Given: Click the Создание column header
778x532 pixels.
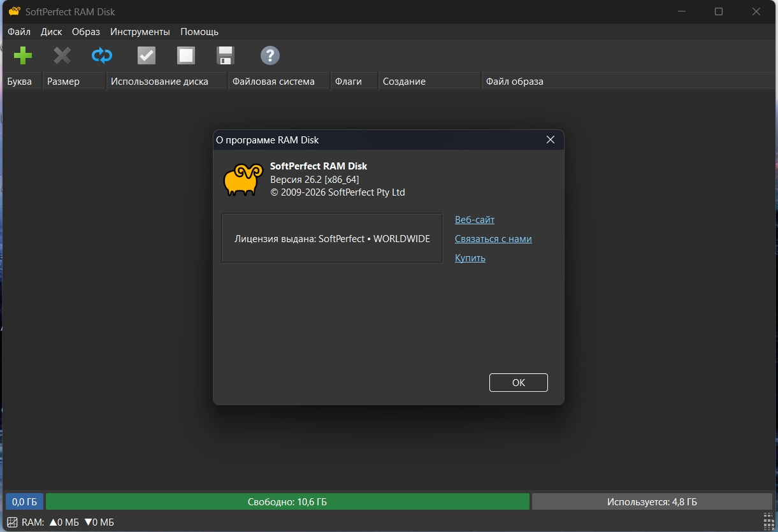Looking at the screenshot, I should point(429,81).
